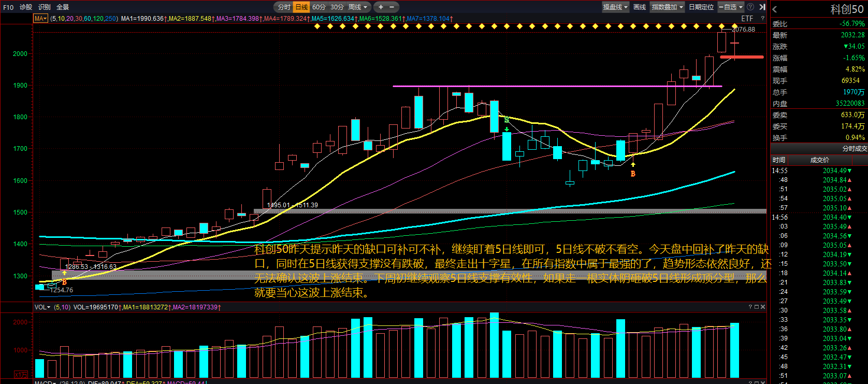The height and width of the screenshot is (384, 868).
Task: Select the 2076.88 high price label
Action: tap(743, 30)
